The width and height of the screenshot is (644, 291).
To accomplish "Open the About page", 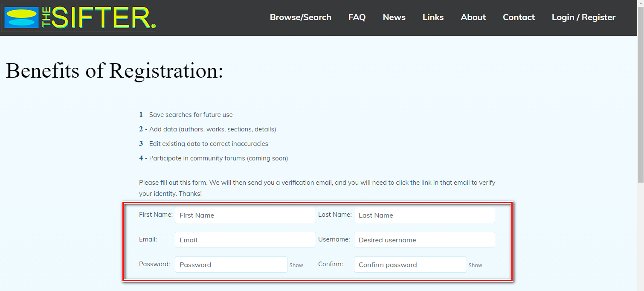I will [473, 17].
